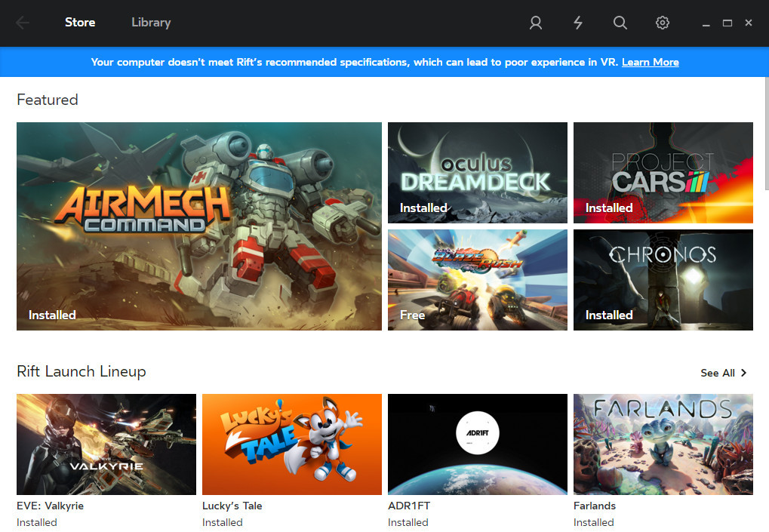Open the ADR1FT game thumbnail
Viewport: 769px width, 532px height.
pos(477,444)
